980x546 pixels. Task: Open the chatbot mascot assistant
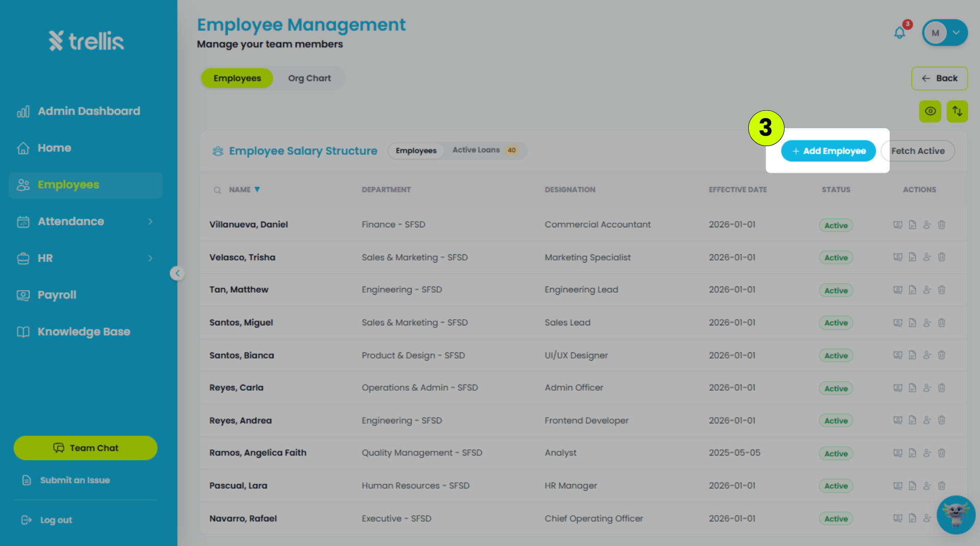point(956,515)
